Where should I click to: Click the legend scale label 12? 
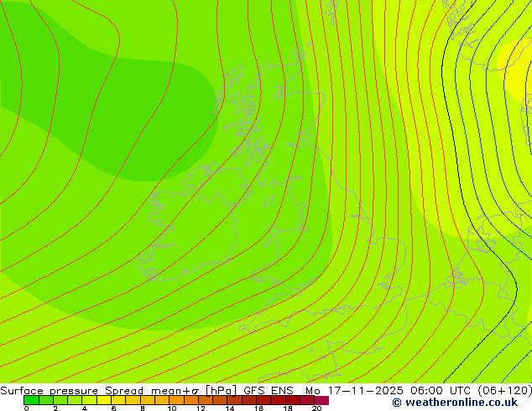pos(201,408)
